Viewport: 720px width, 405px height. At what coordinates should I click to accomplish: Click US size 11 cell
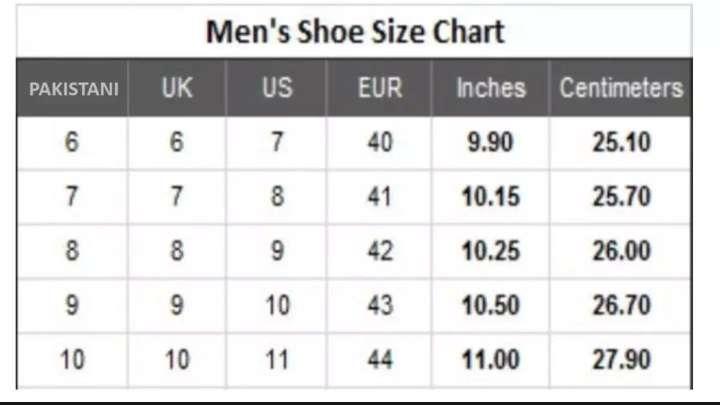click(277, 359)
